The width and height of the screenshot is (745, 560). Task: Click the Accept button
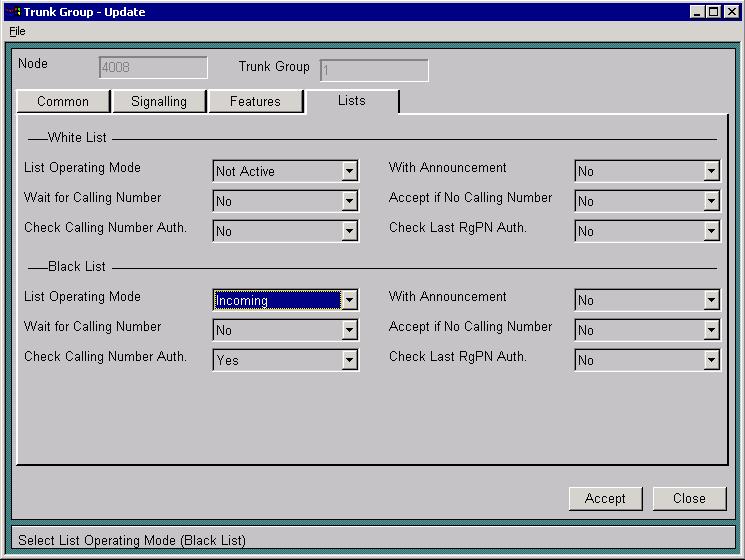pyautogui.click(x=605, y=498)
